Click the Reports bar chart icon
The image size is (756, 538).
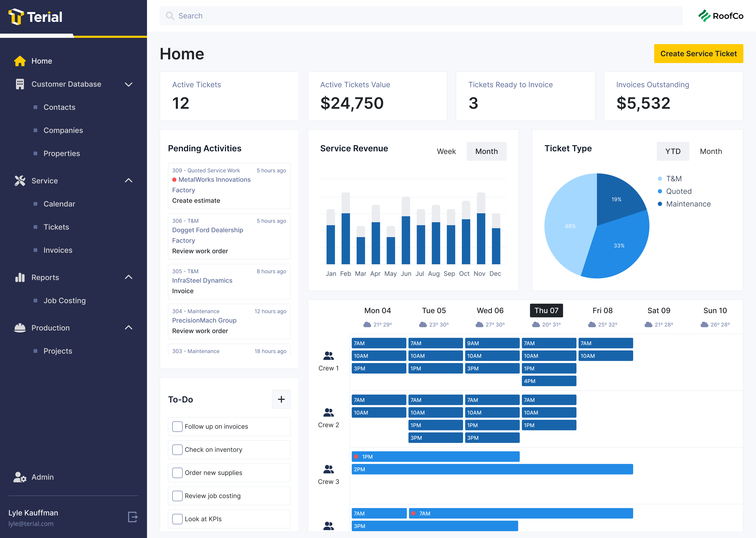20,277
